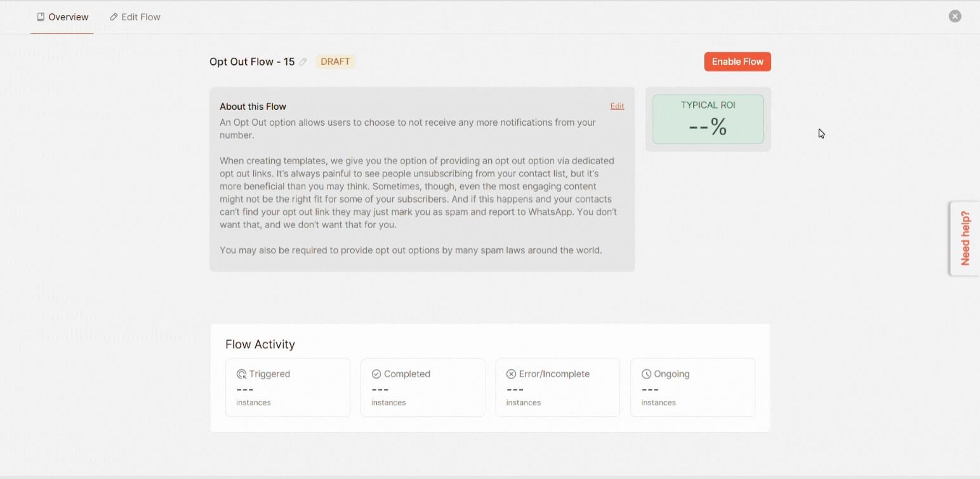
Task: Click the Edit link in About this Flow
Action: click(x=617, y=106)
